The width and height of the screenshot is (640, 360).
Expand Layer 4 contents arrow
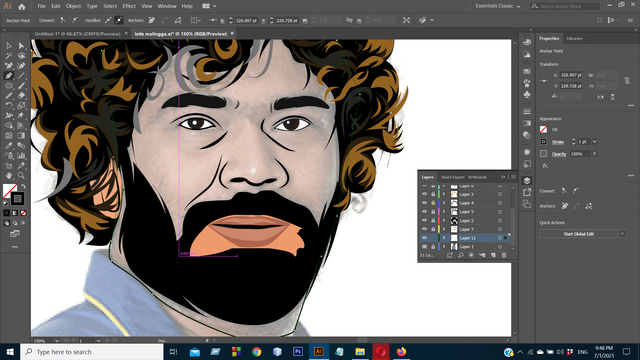[444, 203]
